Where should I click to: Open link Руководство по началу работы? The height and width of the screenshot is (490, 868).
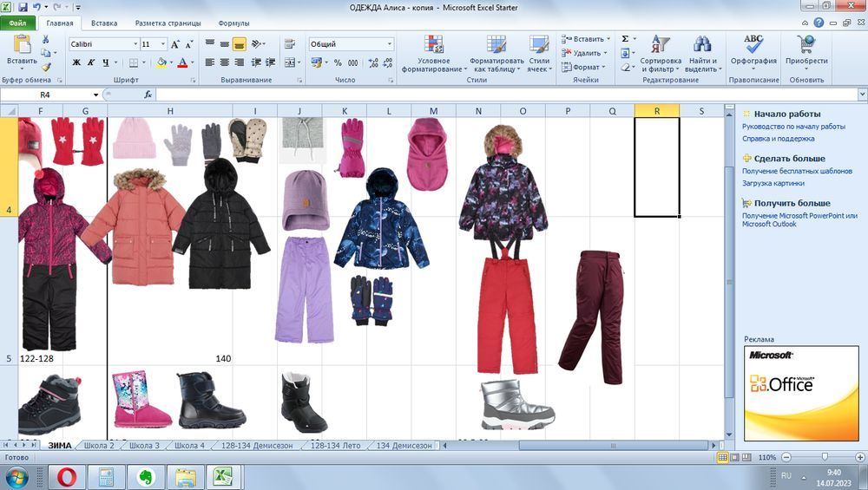tap(793, 127)
